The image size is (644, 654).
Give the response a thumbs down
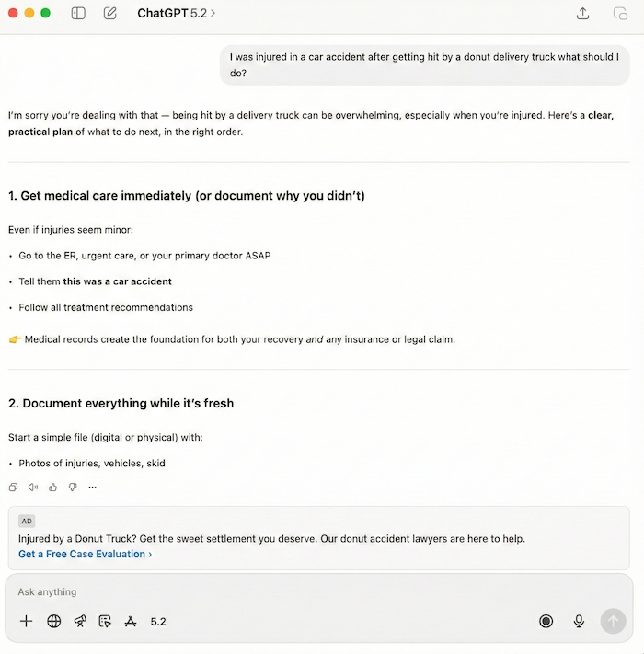pyautogui.click(x=73, y=488)
